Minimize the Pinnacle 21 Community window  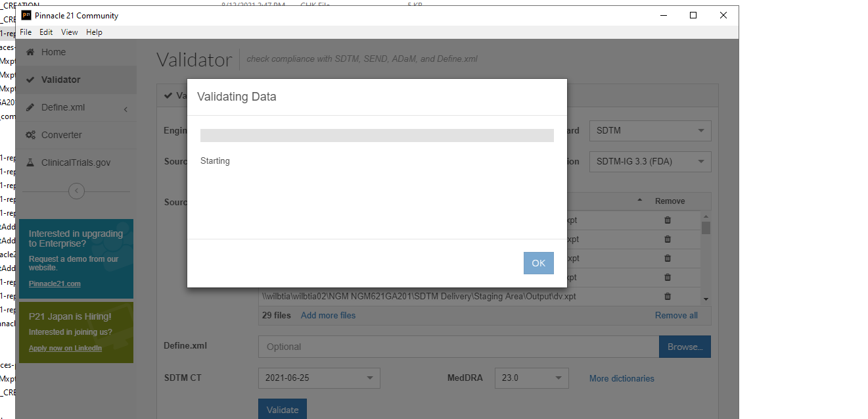663,15
